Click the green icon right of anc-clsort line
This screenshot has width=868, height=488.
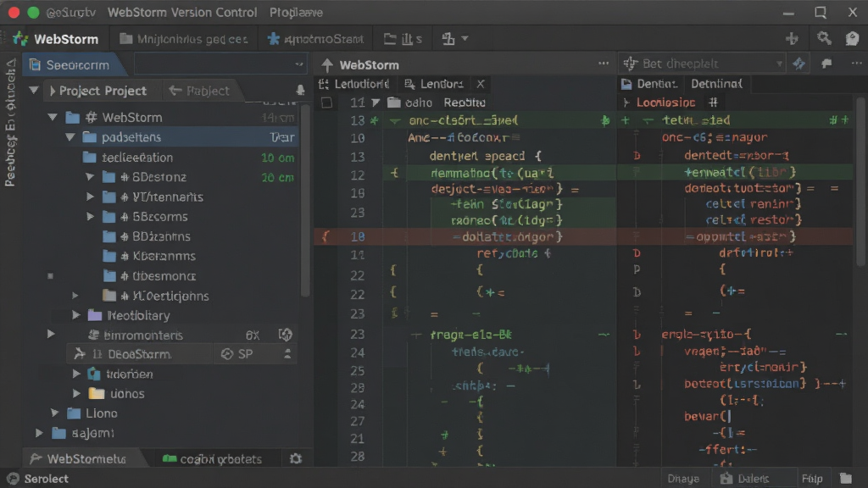(605, 120)
